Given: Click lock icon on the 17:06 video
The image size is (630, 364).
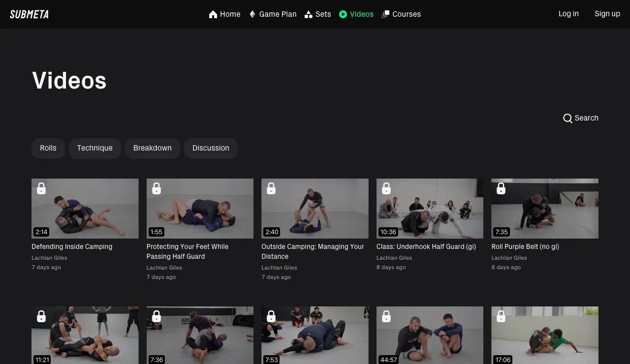Looking at the screenshot, I should (x=501, y=316).
